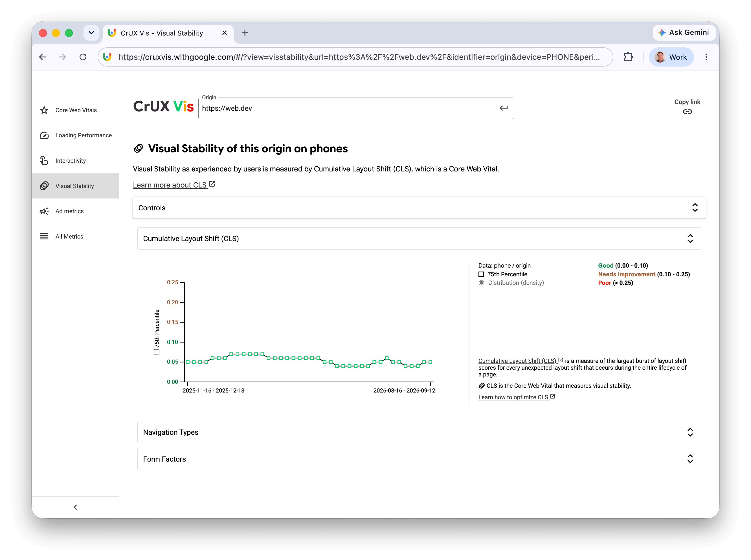751x560 pixels.
Task: Open the browser extensions puzzle icon
Action: 628,57
